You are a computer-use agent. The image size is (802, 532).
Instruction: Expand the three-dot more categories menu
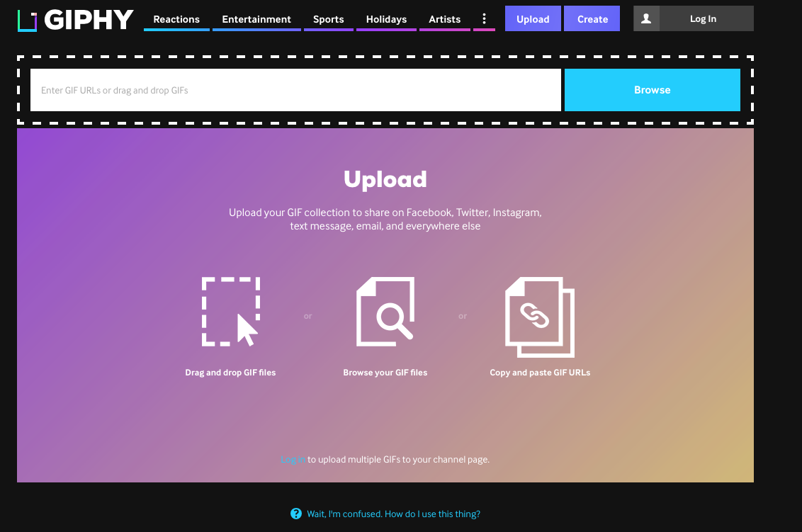pyautogui.click(x=485, y=19)
